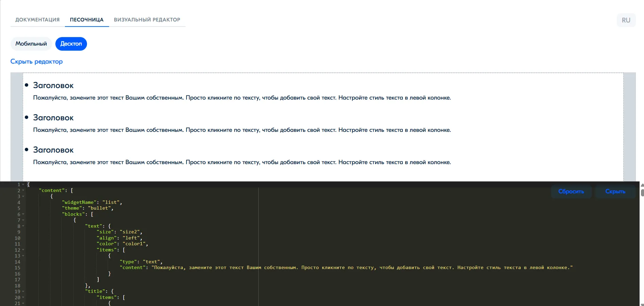Image resolution: width=644 pixels, height=306 pixels.
Task: Click the "widgetName" line in JSON editor
Action: coord(92,202)
